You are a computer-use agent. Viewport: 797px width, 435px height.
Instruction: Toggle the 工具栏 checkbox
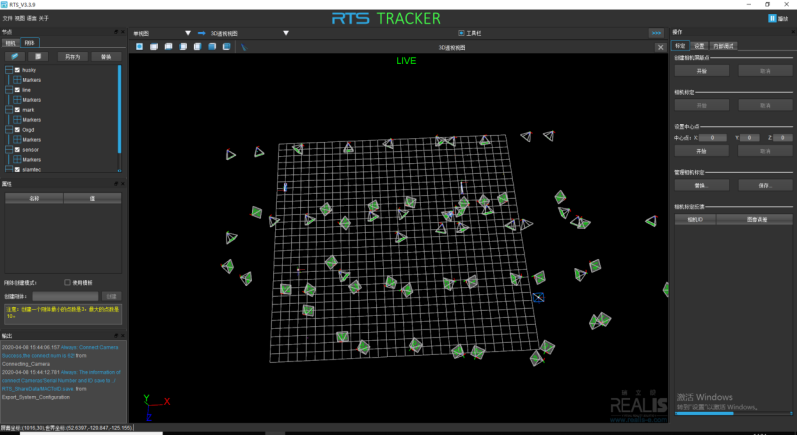point(461,33)
